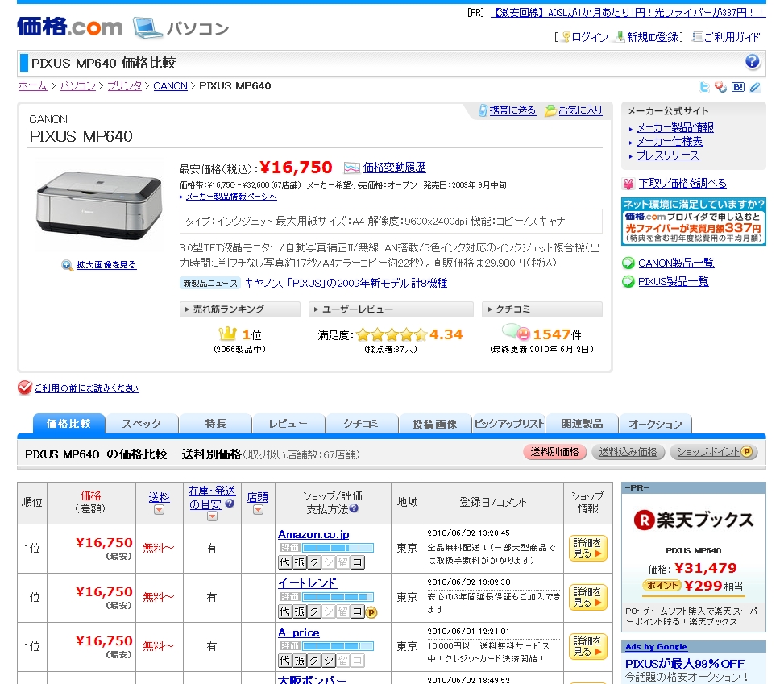Sort by 在庫・発送の目安 dropdown arrow

click(x=212, y=516)
